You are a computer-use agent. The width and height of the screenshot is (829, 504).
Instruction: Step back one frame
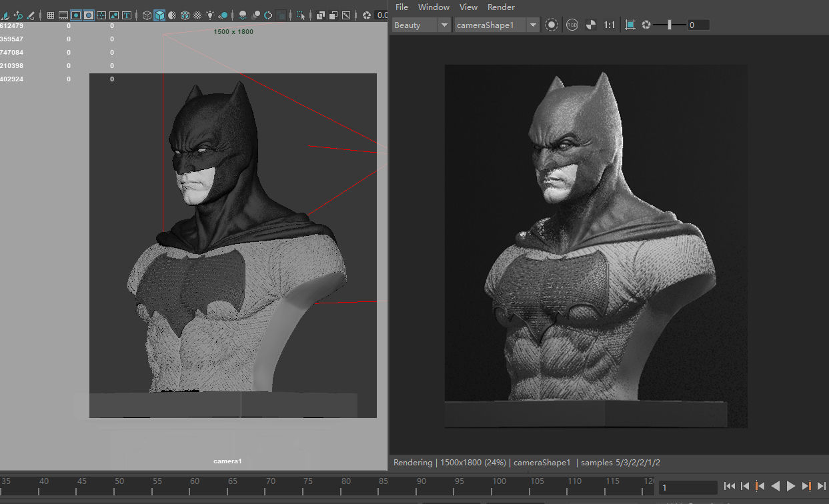point(745,487)
